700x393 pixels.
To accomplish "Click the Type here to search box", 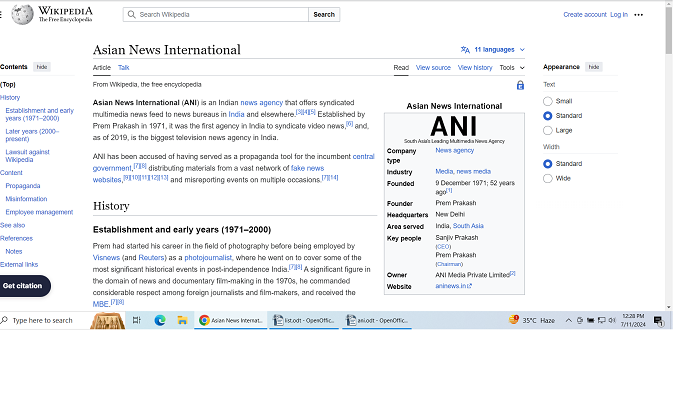I will [42, 320].
